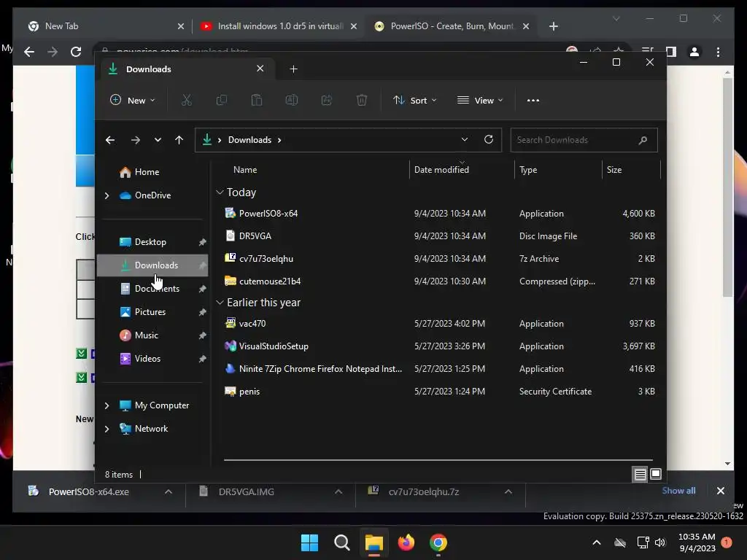Add a new File Explorer tab

coord(293,69)
